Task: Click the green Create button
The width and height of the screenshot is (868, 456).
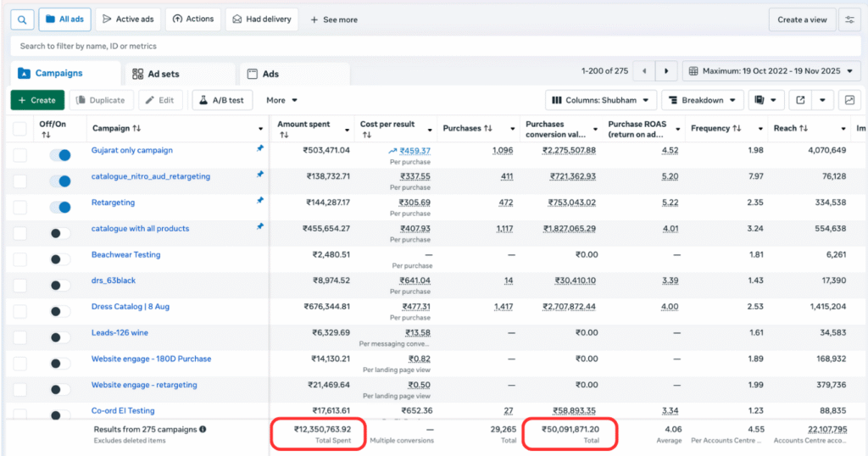Action: 36,100
